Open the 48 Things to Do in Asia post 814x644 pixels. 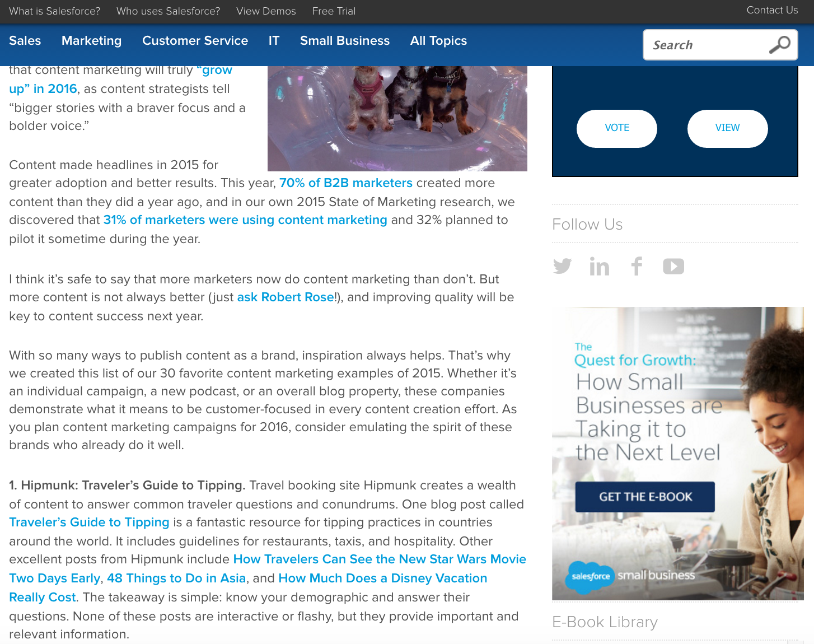coord(176,578)
